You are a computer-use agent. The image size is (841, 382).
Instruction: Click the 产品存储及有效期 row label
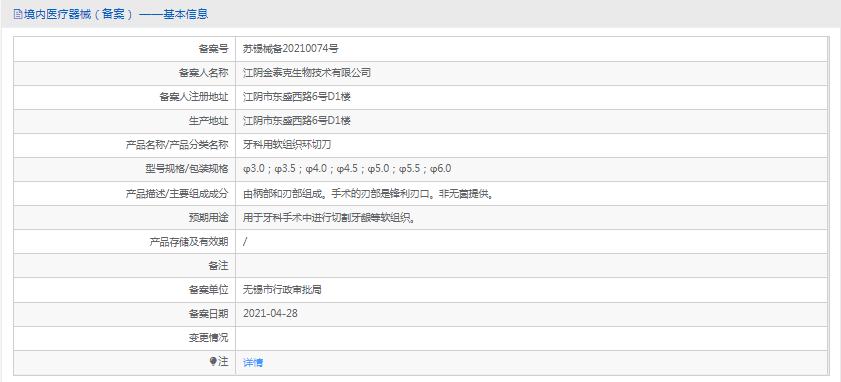(189, 242)
